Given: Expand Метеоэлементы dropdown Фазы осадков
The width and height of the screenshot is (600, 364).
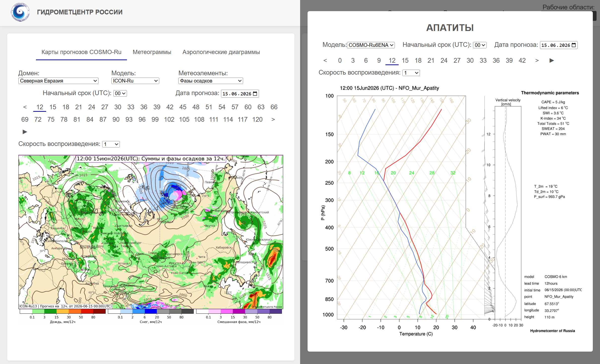Looking at the screenshot, I should tap(211, 81).
